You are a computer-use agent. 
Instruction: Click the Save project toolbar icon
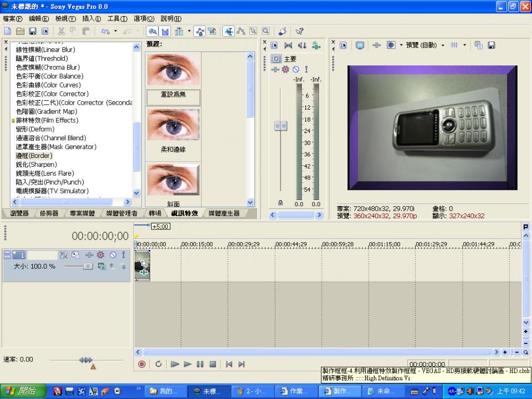[32, 32]
